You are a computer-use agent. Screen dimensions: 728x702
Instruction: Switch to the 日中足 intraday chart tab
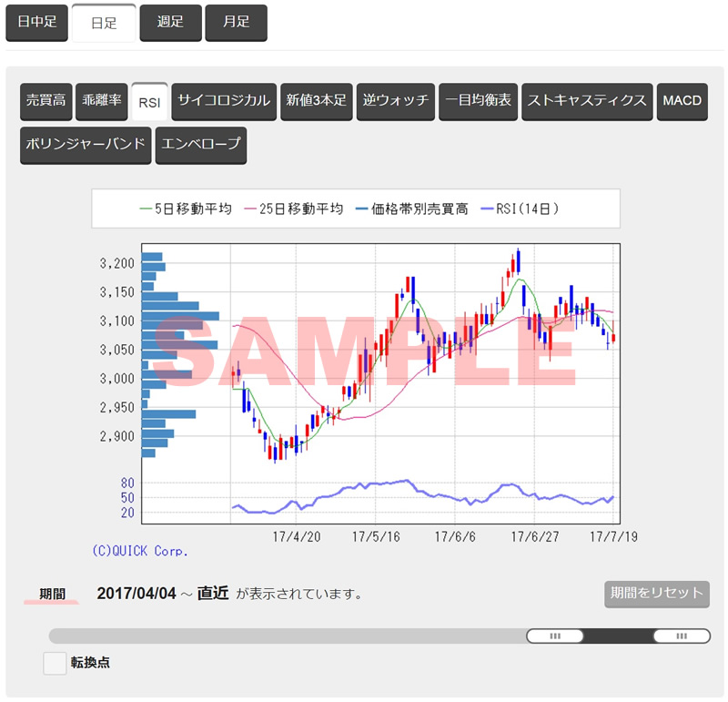pos(36,23)
